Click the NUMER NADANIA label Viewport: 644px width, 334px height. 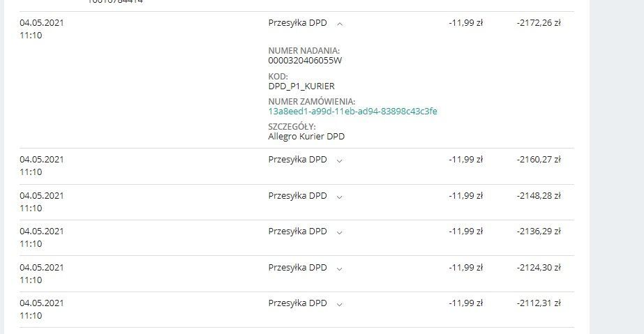coord(304,51)
